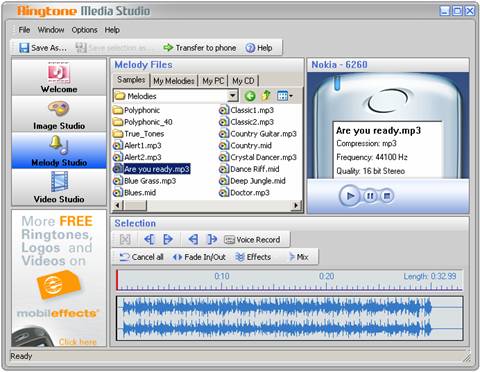Select Blue Grass.mp3 file
The image size is (480, 372).
point(145,181)
